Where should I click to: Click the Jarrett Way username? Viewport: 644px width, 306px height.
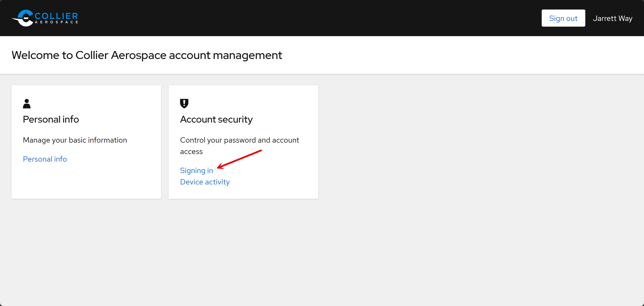pyautogui.click(x=612, y=18)
